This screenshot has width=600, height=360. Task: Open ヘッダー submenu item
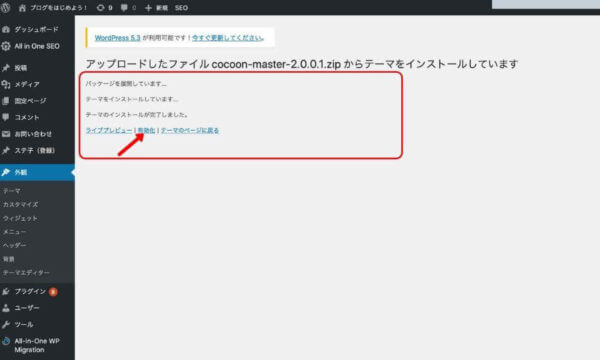tap(15, 245)
